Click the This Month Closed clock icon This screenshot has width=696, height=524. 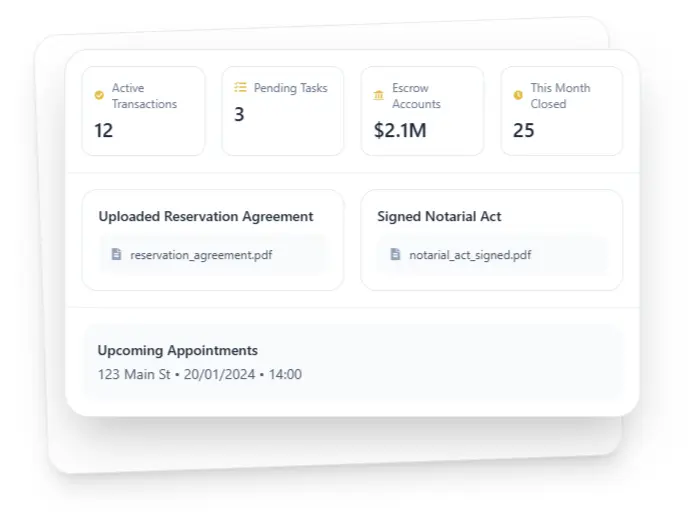(x=518, y=95)
